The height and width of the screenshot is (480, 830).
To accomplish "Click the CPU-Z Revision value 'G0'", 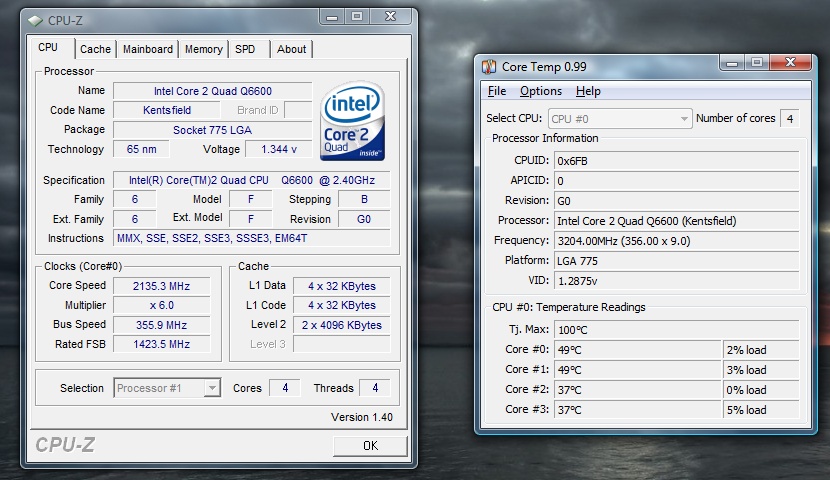I will tap(364, 219).
